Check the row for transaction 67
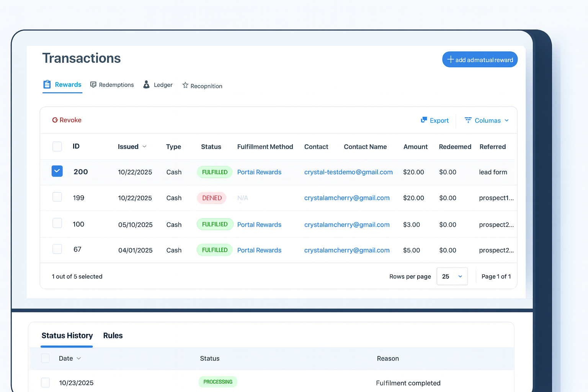Viewport: 588px width, 392px height. [x=57, y=249]
